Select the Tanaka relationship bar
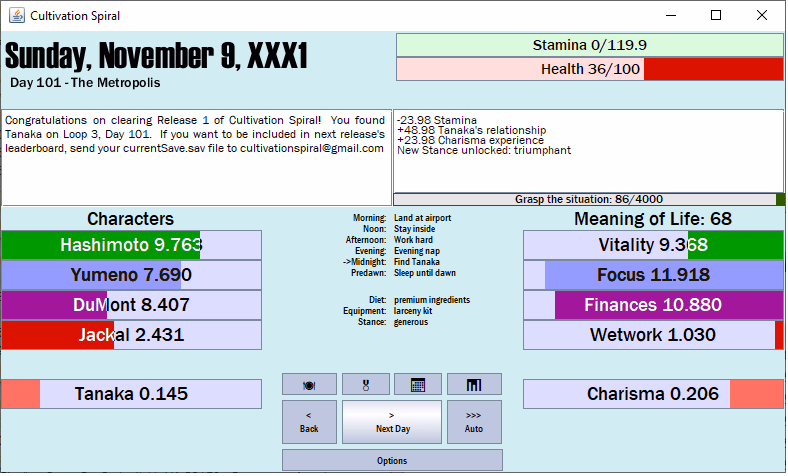The width and height of the screenshot is (788, 476). click(131, 394)
